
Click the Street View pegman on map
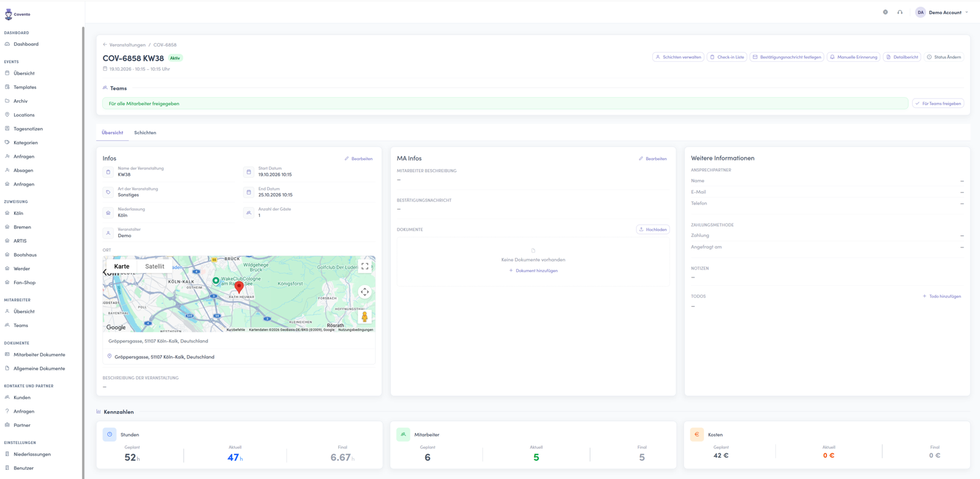365,317
